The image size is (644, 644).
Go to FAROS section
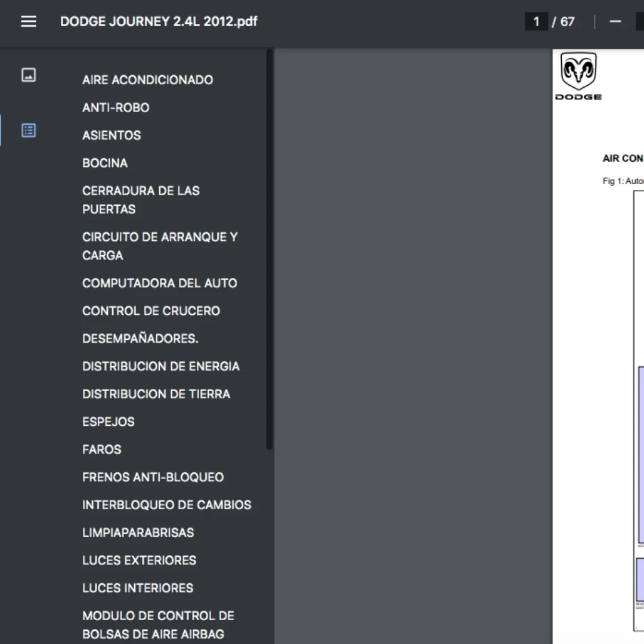(102, 450)
